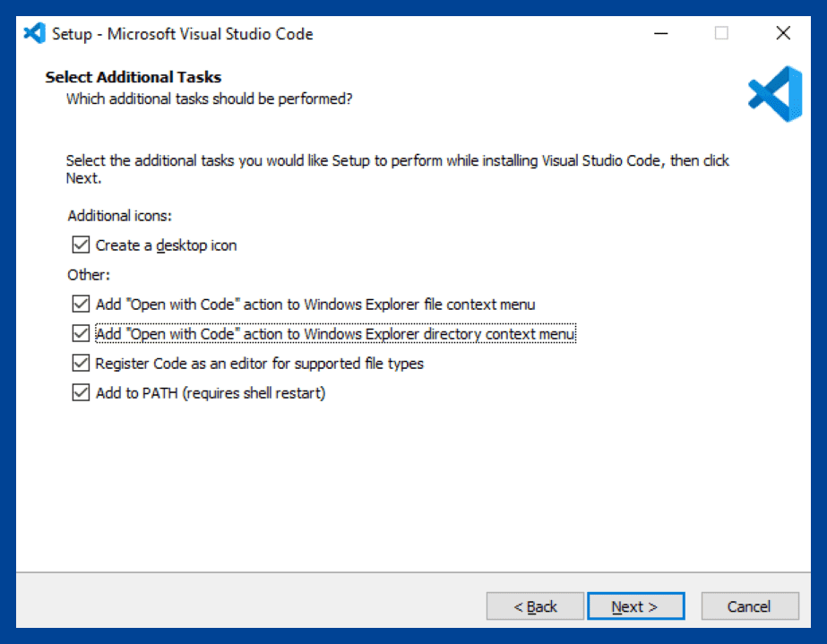Click the Visual Studio Code logo image

click(774, 95)
